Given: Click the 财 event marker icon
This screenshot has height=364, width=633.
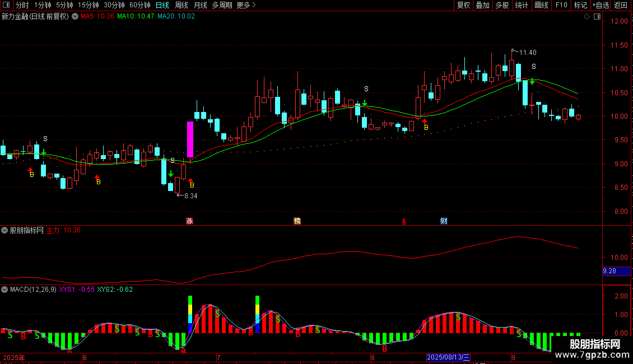Looking at the screenshot, I should pyautogui.click(x=444, y=221).
